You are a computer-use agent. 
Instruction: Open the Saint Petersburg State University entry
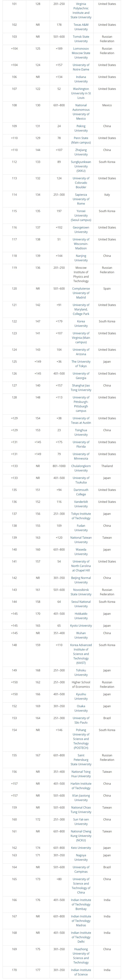(81, 760)
